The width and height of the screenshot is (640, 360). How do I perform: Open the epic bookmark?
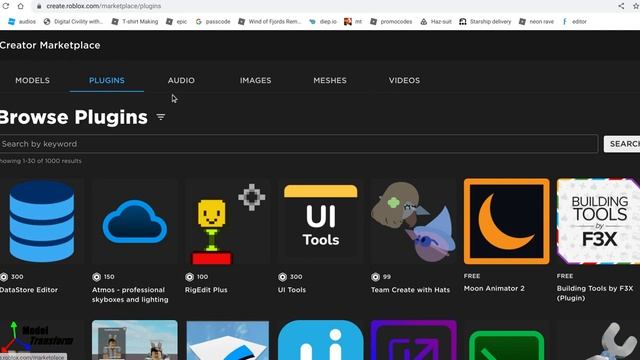177,22
